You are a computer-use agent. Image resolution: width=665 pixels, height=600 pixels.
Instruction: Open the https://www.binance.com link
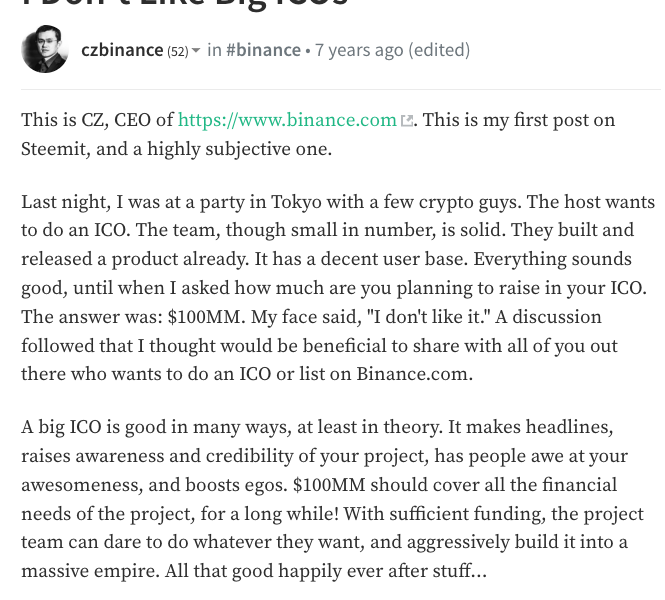[x=287, y=120]
